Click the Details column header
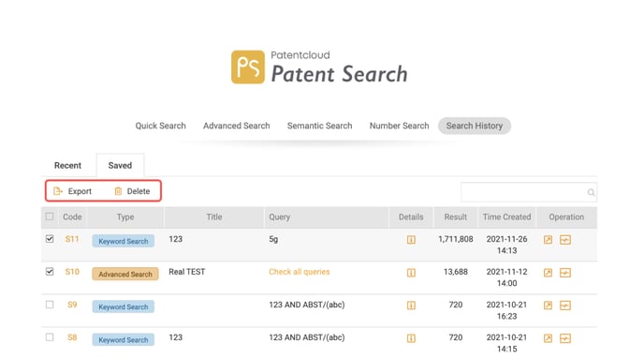Image resolution: width=644 pixels, height=358 pixels. coord(411,217)
